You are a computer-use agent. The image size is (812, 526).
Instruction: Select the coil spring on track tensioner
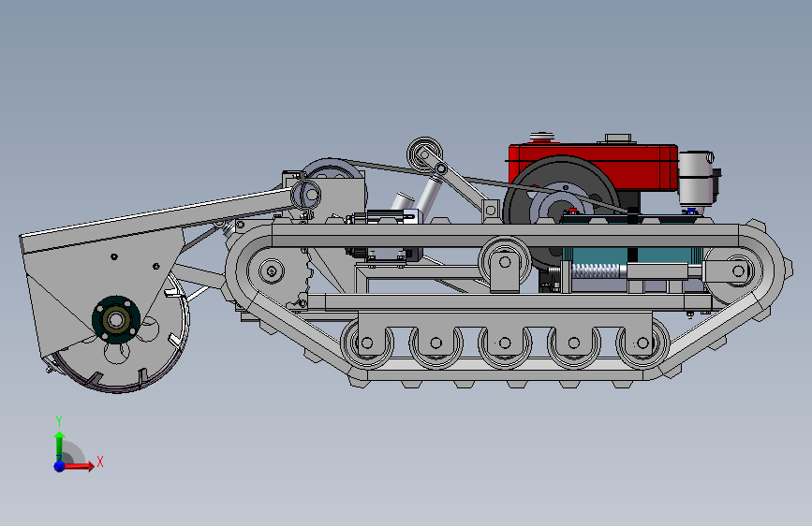(598, 270)
